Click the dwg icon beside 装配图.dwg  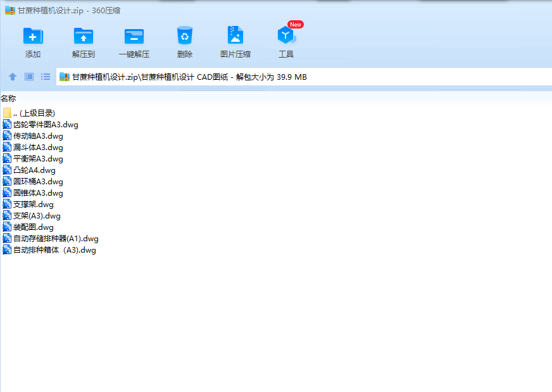7,227
